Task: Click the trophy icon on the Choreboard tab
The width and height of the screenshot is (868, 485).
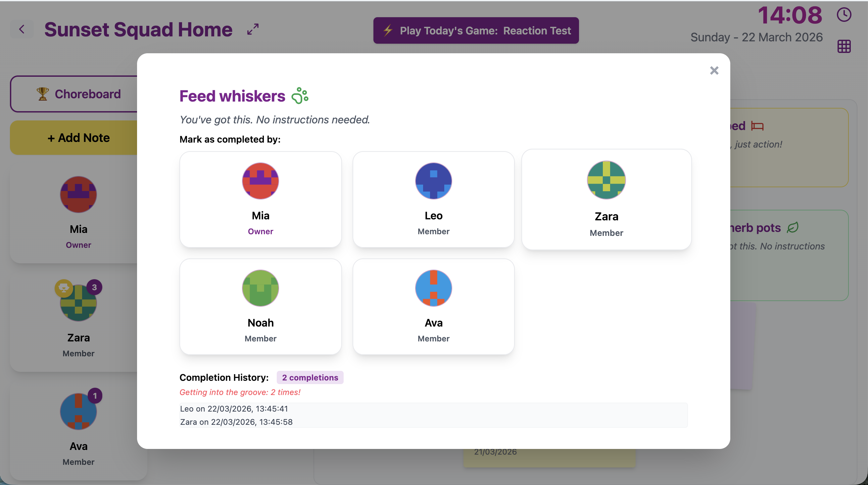Action: click(x=42, y=94)
